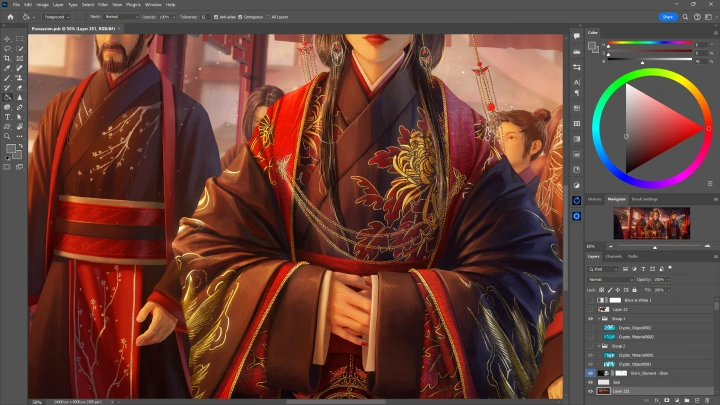Toggle Quick Mask mode icon

click(x=7, y=167)
